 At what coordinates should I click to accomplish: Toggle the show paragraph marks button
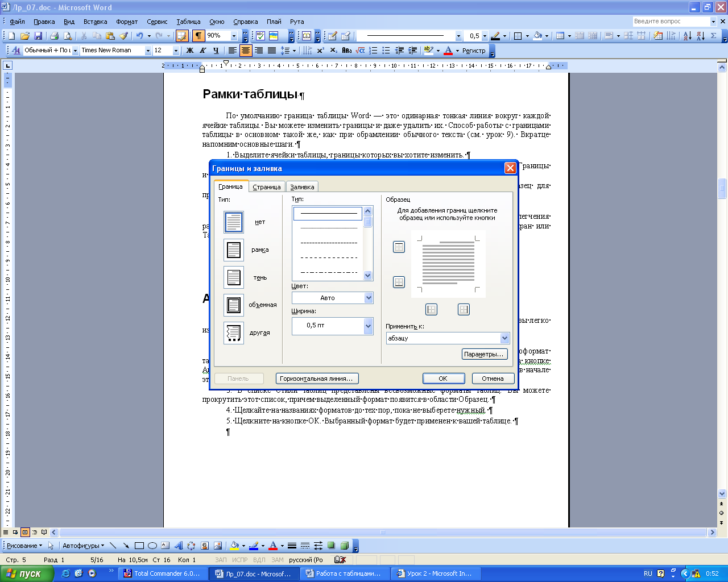tap(198, 36)
